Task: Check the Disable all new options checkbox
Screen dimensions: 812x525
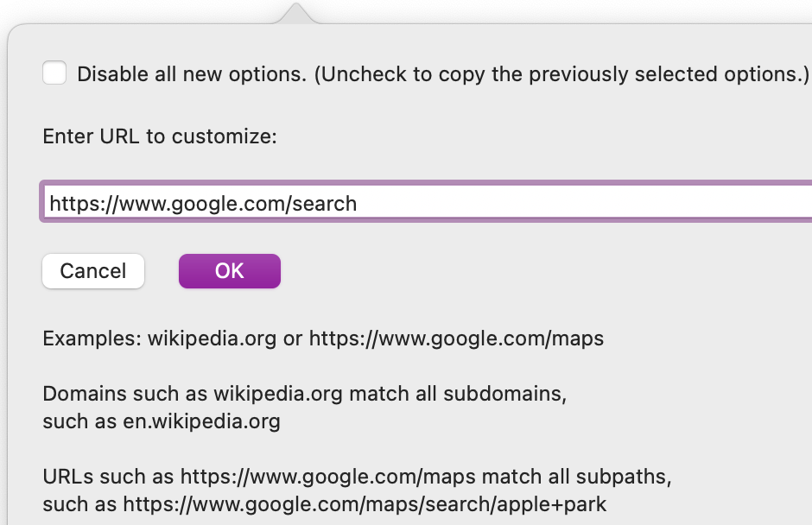Action: click(54, 73)
